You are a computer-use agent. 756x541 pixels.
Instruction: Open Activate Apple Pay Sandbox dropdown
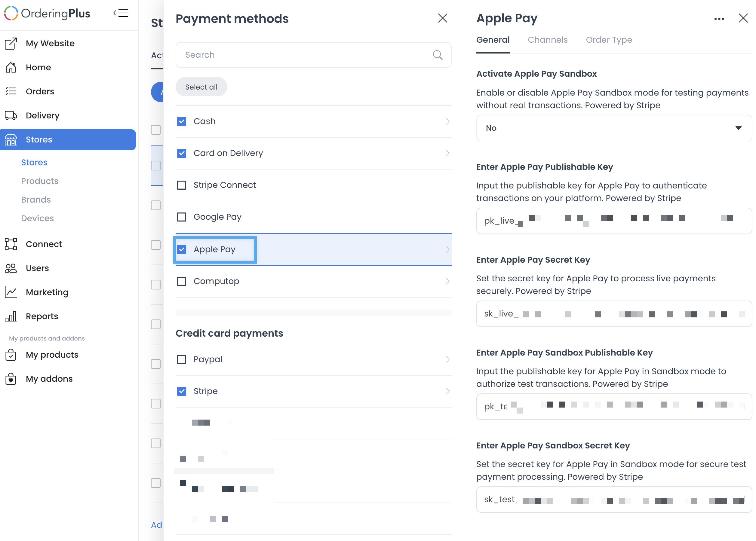click(x=614, y=128)
